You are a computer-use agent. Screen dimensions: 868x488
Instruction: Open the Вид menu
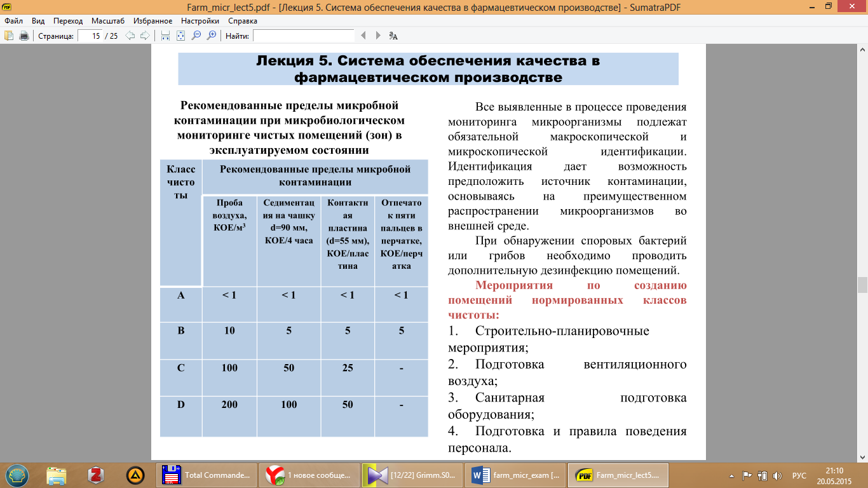point(38,21)
